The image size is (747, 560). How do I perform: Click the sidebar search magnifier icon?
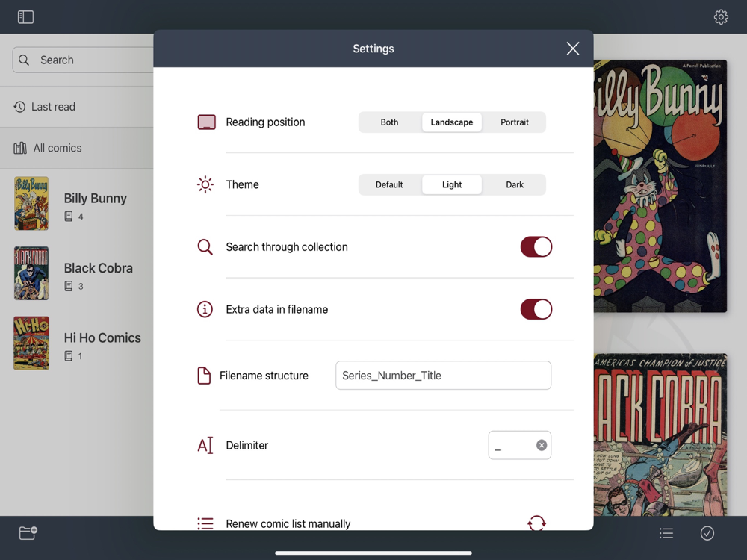point(24,60)
